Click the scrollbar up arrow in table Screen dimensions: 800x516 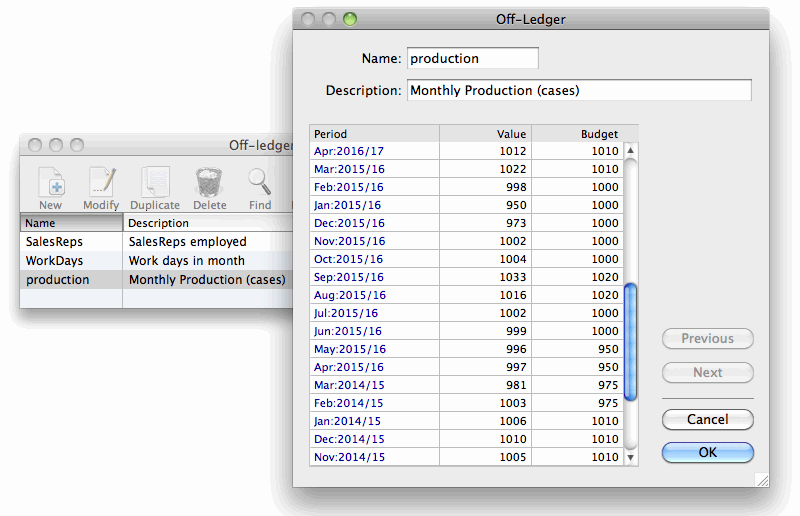pos(631,151)
